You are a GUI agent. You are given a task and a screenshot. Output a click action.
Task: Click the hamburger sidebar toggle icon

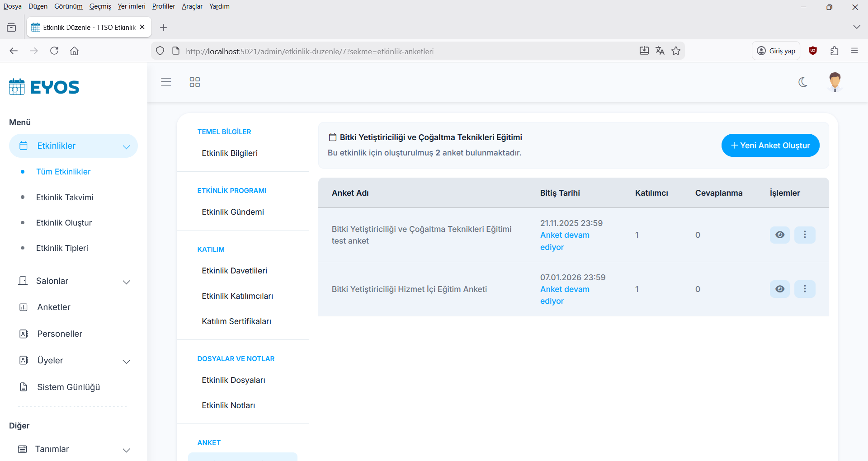pos(166,82)
